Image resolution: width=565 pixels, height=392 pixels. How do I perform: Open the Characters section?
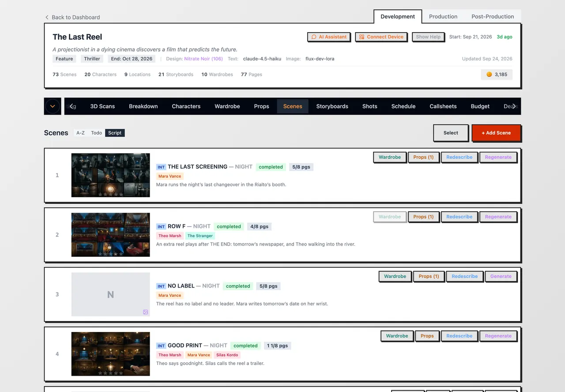(186, 106)
